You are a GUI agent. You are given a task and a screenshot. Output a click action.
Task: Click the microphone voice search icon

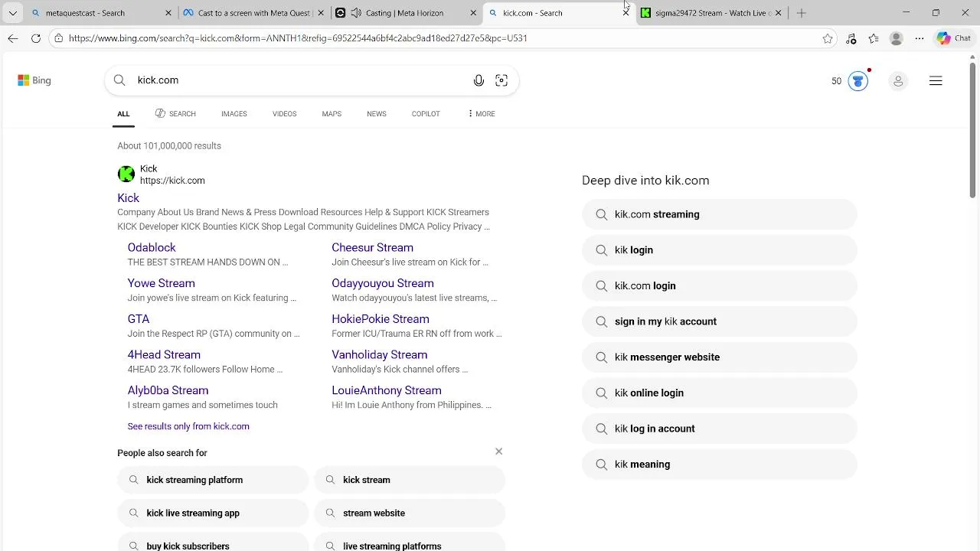(x=479, y=80)
